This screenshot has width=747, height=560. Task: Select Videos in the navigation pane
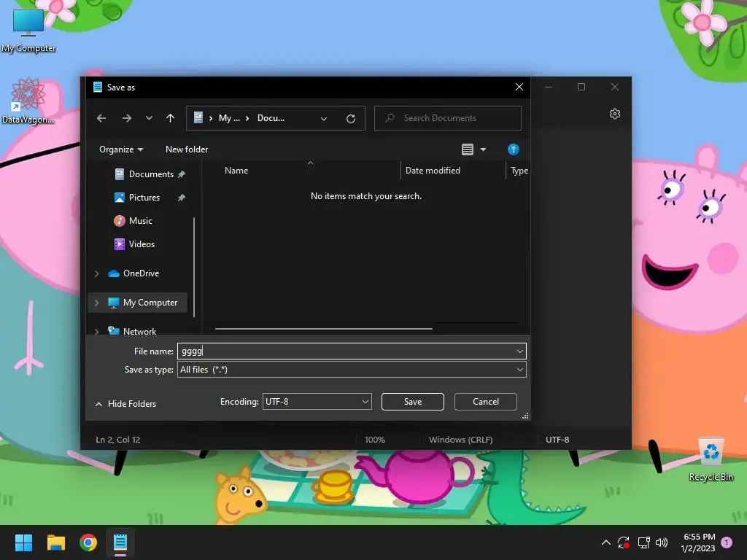coord(142,244)
